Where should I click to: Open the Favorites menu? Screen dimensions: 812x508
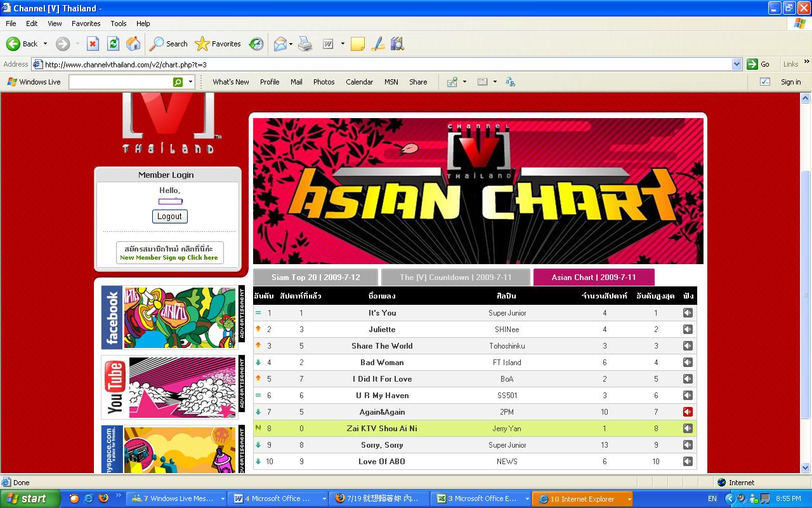click(86, 23)
